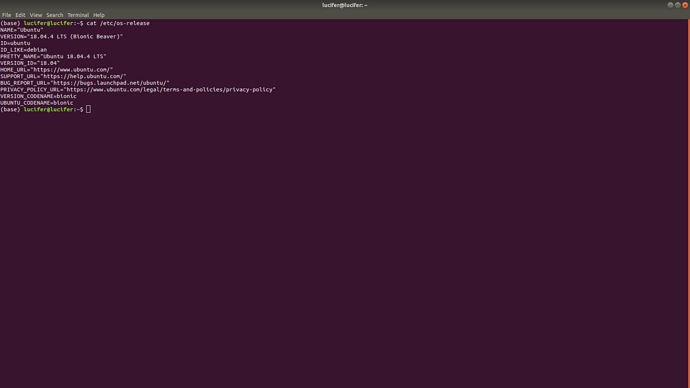
Task: Open the Terminal menu
Action: click(78, 15)
